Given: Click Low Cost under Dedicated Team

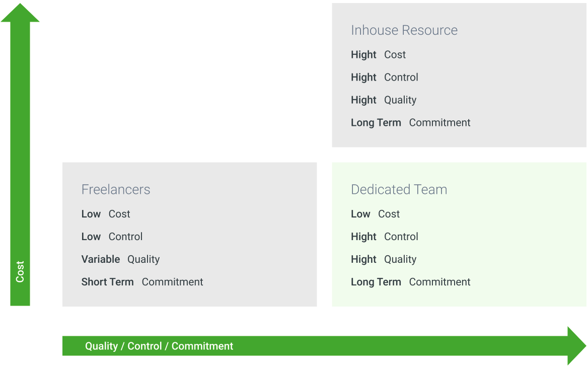Looking at the screenshot, I should (376, 214).
